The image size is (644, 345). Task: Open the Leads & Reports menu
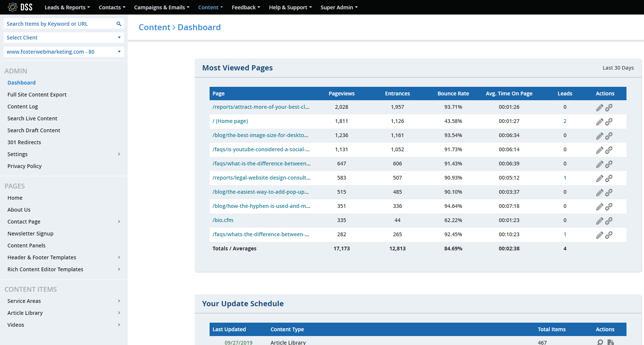click(x=67, y=7)
